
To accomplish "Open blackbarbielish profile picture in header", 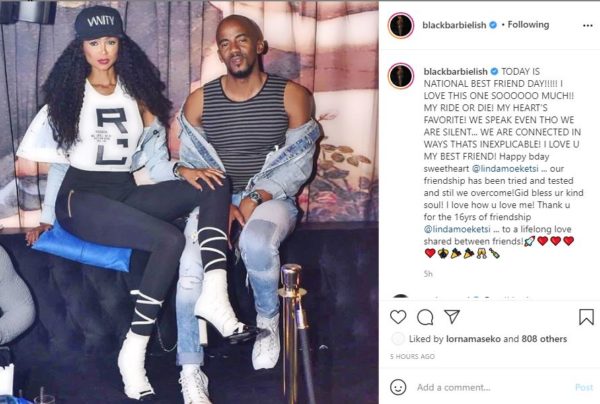I will (x=401, y=26).
